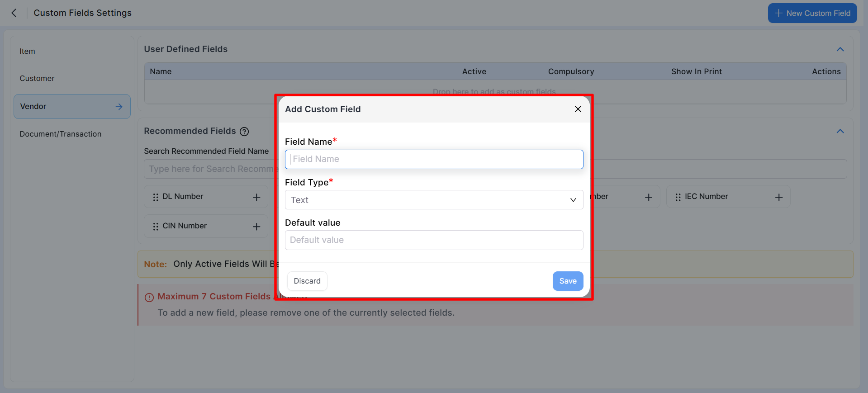Click the New Custom Field button

(x=812, y=14)
